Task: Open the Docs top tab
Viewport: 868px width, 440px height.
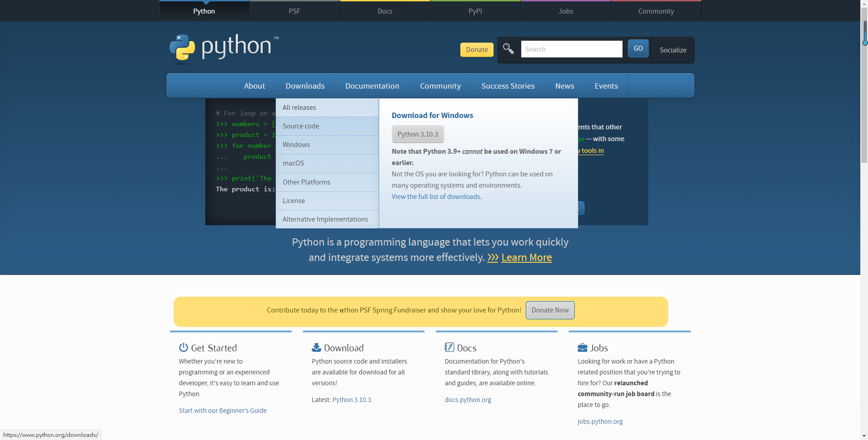Action: point(385,11)
